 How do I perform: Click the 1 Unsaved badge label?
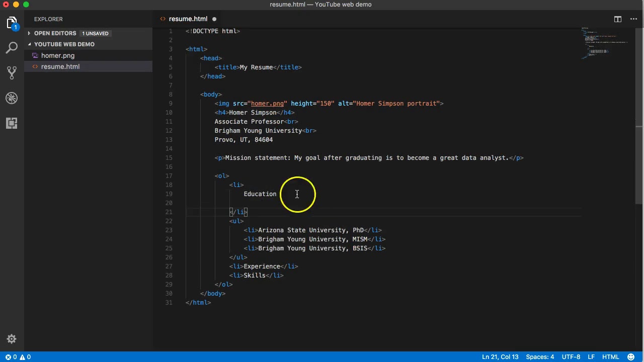(x=95, y=33)
